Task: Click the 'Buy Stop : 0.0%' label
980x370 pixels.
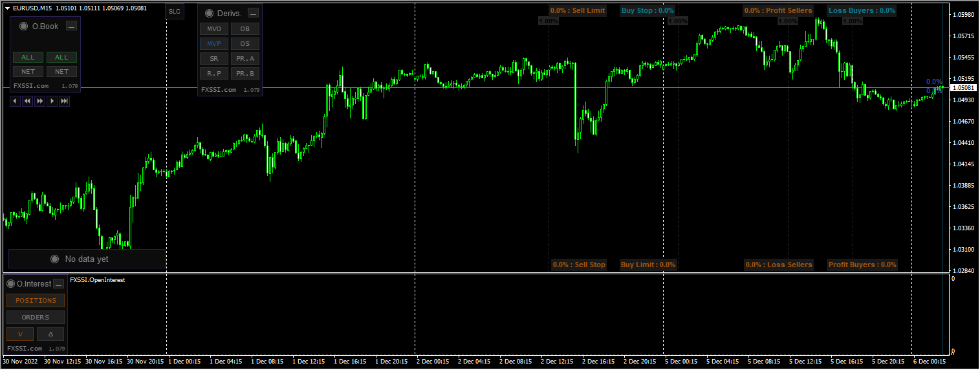Action: (x=648, y=10)
